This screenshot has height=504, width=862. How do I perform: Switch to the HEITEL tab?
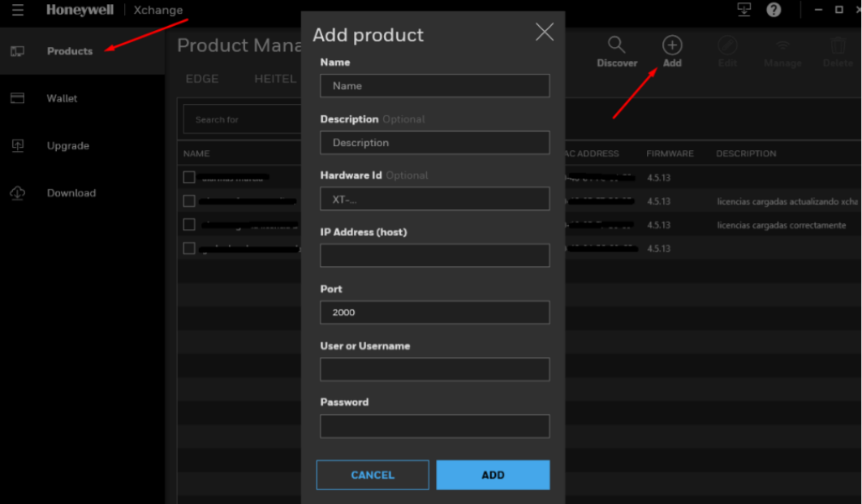(275, 79)
